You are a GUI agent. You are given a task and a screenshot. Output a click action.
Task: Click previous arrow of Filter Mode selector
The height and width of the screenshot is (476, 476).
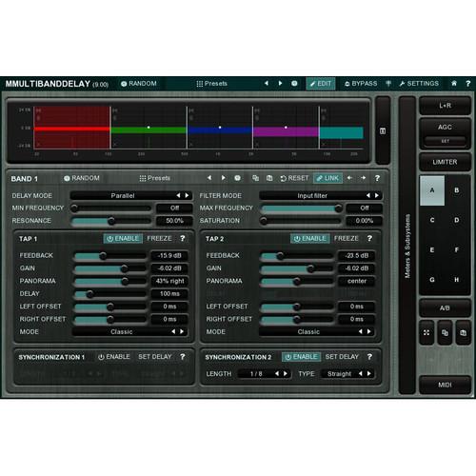[368, 195]
